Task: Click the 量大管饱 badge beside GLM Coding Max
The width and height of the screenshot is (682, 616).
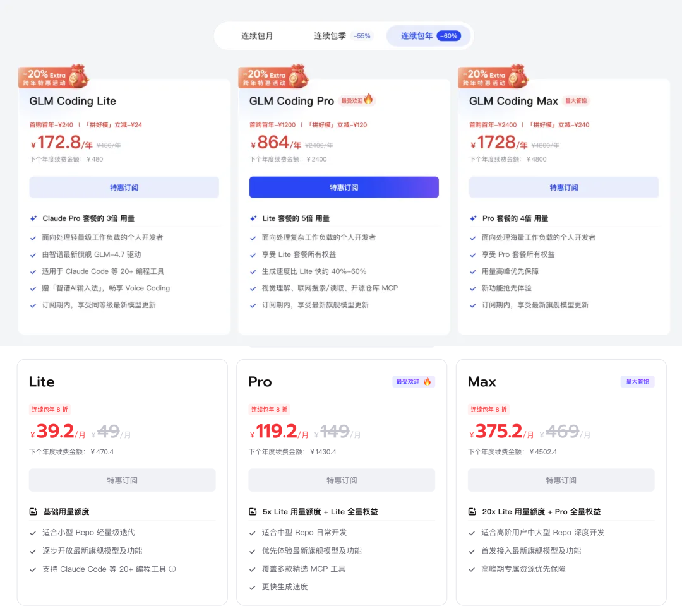Action: tap(576, 101)
